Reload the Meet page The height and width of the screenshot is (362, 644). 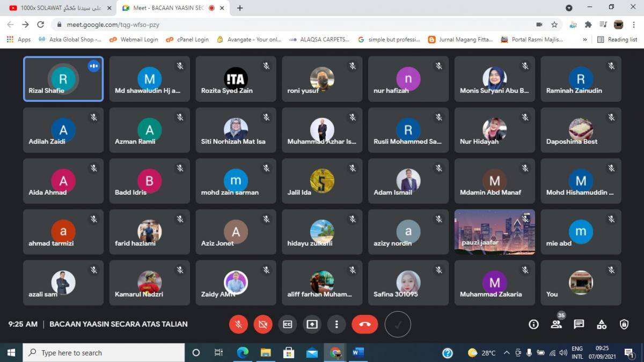(41, 25)
